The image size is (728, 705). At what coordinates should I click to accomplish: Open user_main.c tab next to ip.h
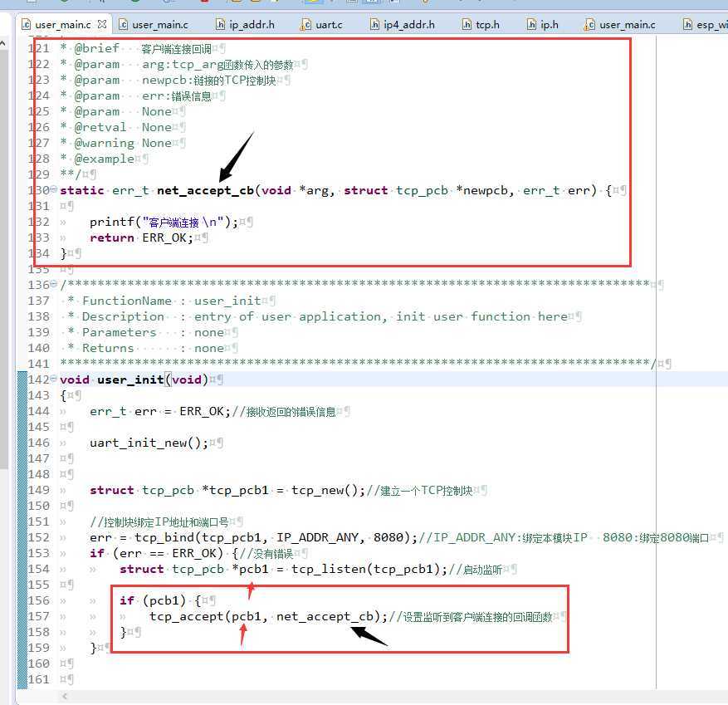pyautogui.click(x=620, y=24)
